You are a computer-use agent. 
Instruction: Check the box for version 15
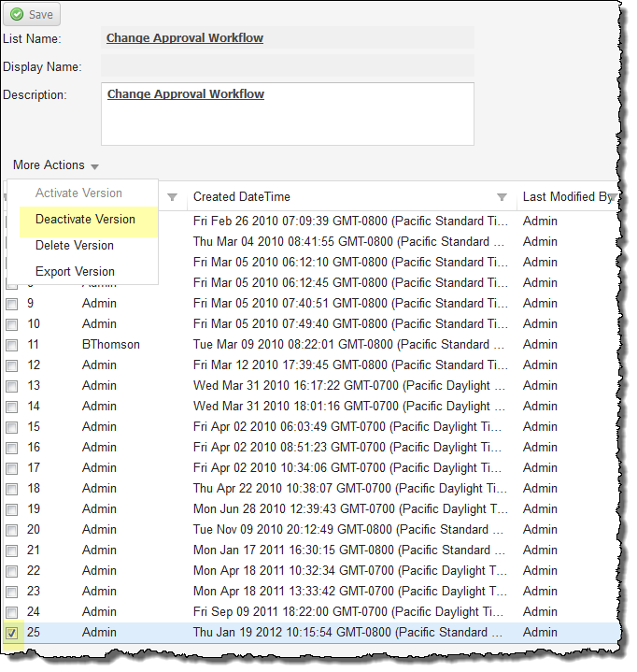pyautogui.click(x=11, y=428)
